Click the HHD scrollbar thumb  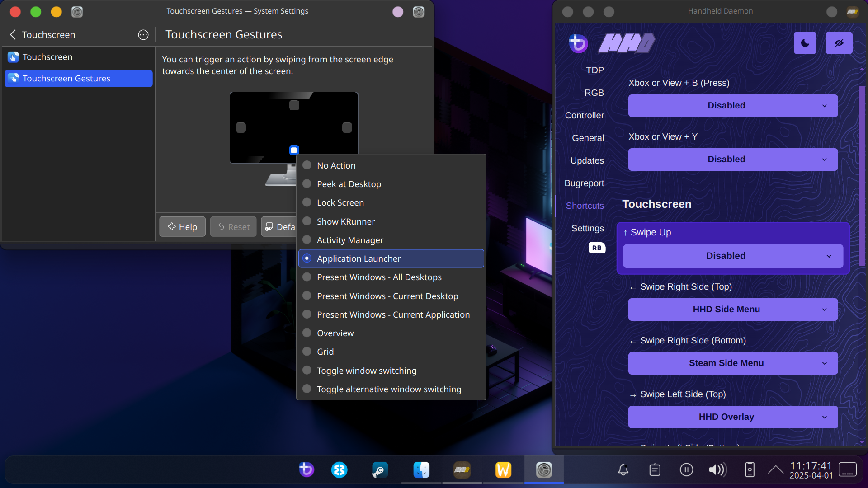(x=862, y=176)
